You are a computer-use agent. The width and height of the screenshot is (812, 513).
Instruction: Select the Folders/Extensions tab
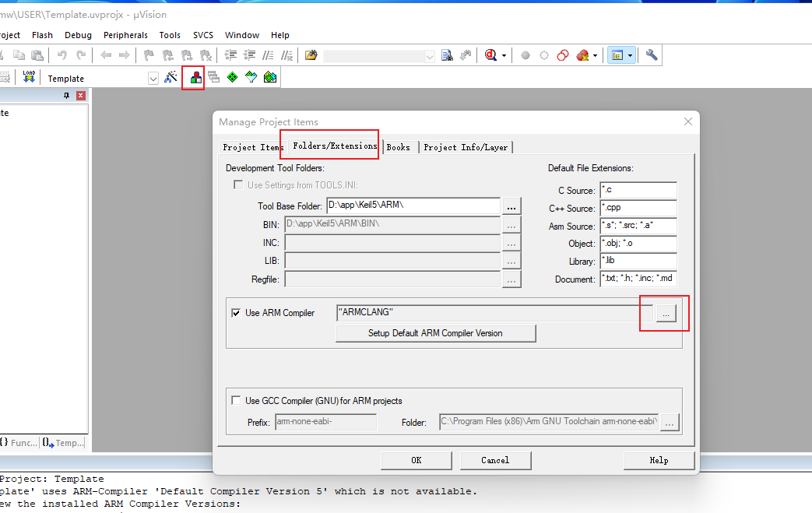point(335,146)
